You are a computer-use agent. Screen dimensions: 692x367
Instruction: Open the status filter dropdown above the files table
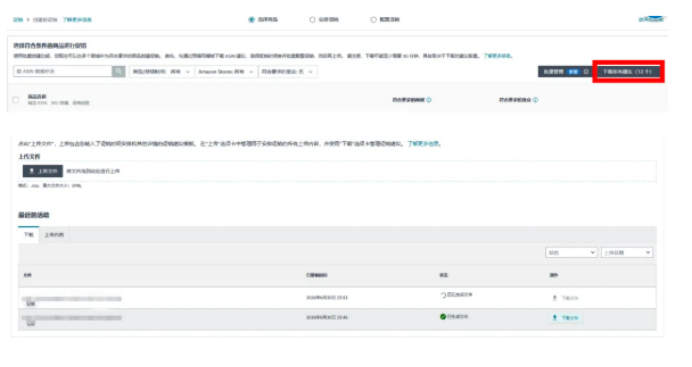click(572, 253)
